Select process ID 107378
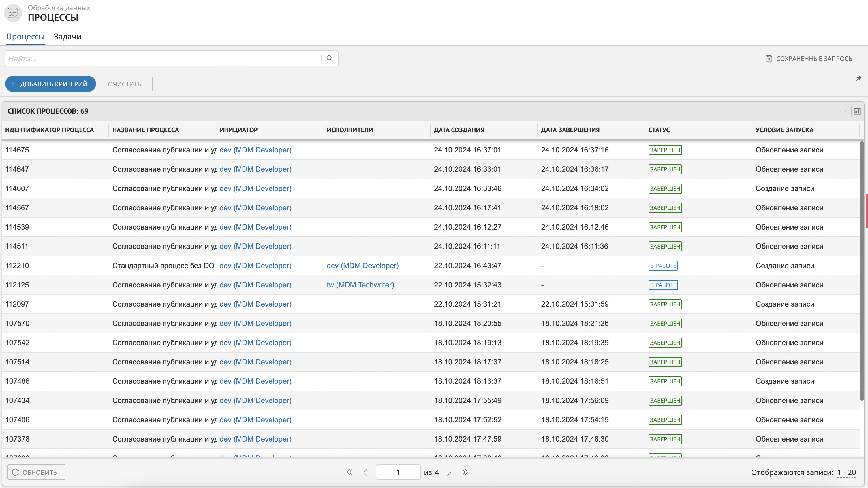 point(18,439)
